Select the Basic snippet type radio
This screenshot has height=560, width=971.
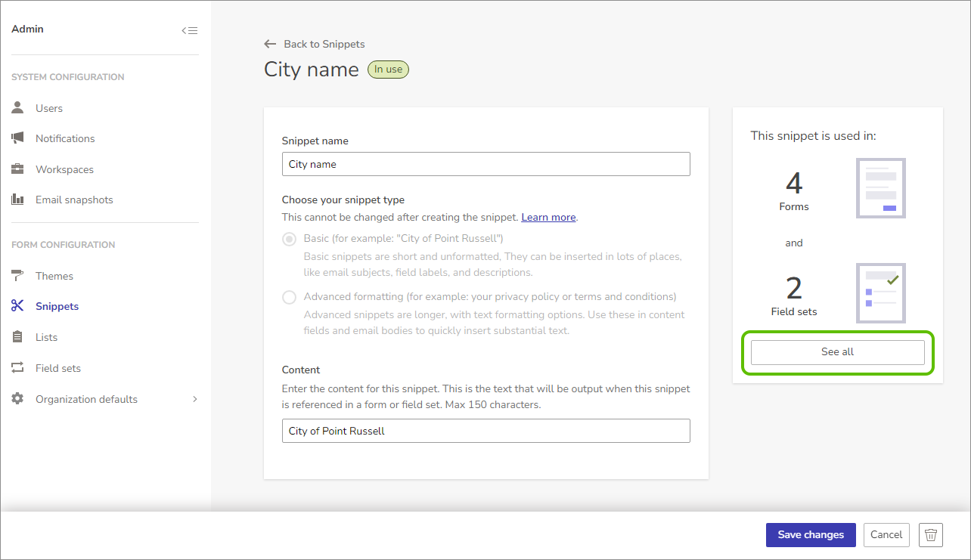(x=289, y=239)
